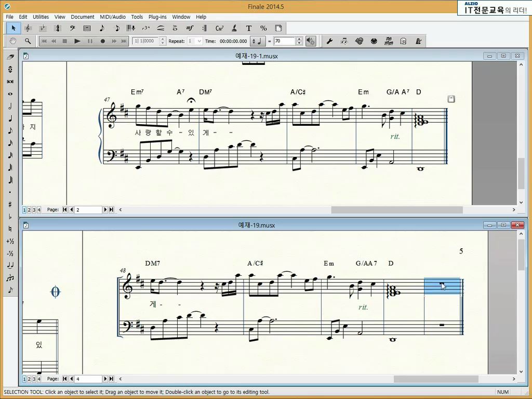Image resolution: width=532 pixels, height=399 pixels.
Task: Go to previous page in 예재-19.musx window
Action: (x=71, y=379)
